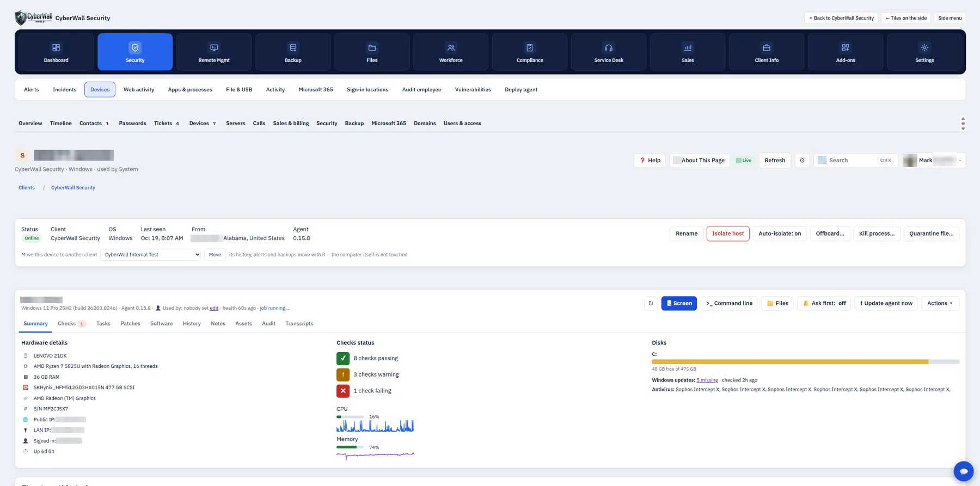Click the gear icon beside Refresh
Image resolution: width=980 pixels, height=486 pixels.
click(x=802, y=161)
